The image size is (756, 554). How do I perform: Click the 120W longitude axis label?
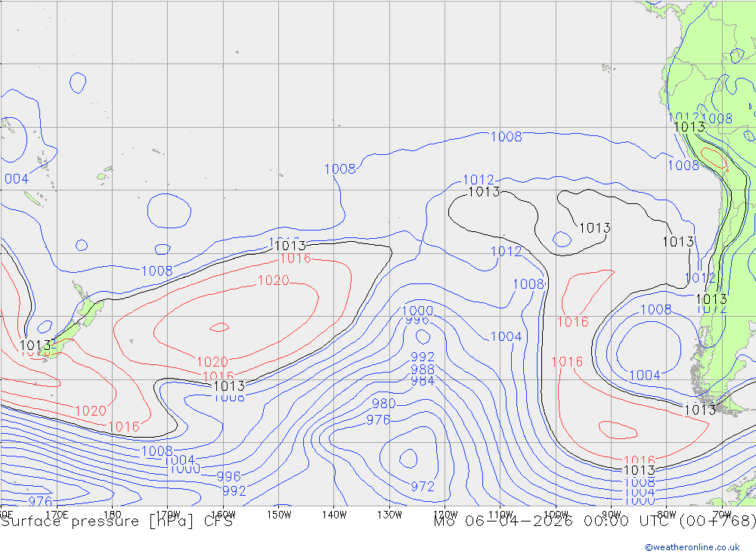coord(445,515)
